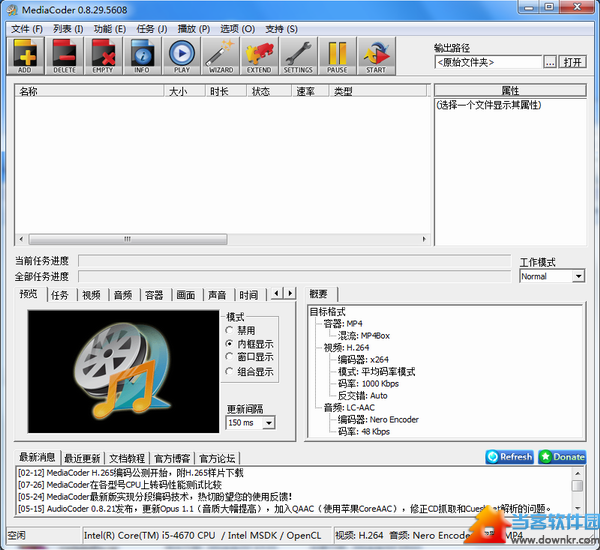Sort file list by 类型 column
Screen dimensions: 600x550
tap(378, 91)
